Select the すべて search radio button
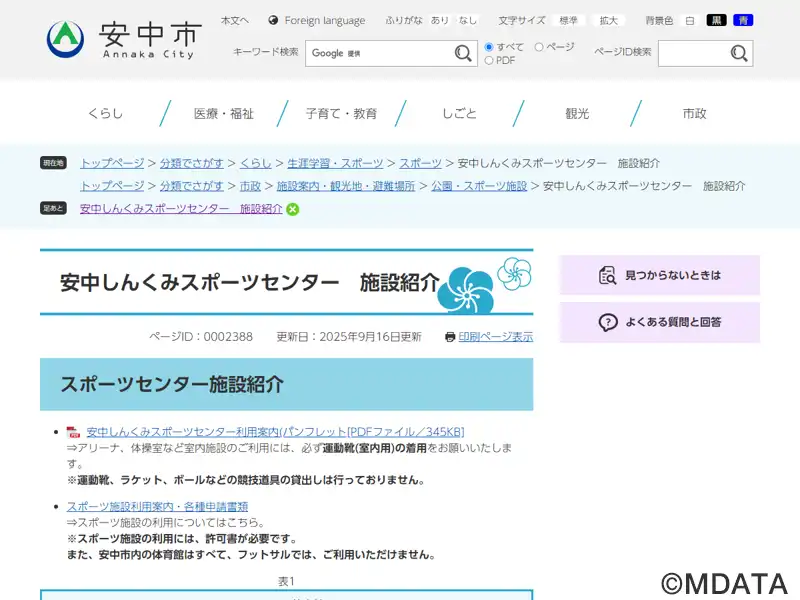Screen dimensions: 800x600 pos(489,47)
